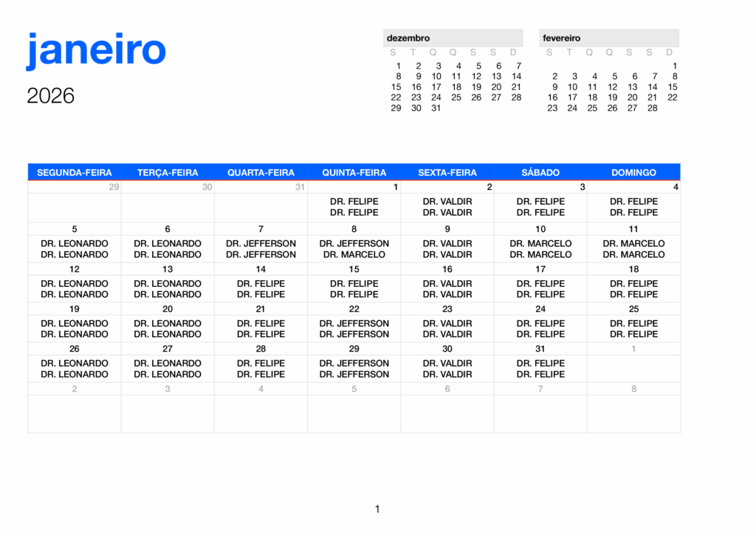Click the year "2026" under the title
Screen dimensions: 756x535
[x=51, y=96]
